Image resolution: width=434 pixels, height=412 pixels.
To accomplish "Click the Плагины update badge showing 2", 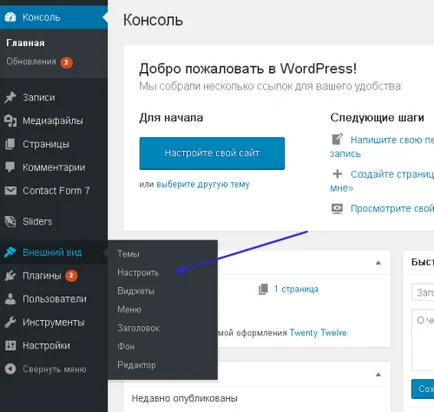I will coord(71,276).
